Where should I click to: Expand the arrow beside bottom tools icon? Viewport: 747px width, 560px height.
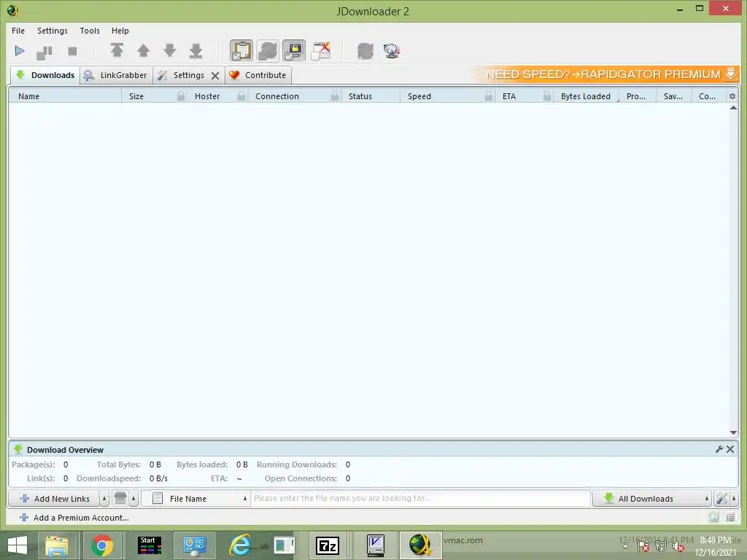point(734,499)
